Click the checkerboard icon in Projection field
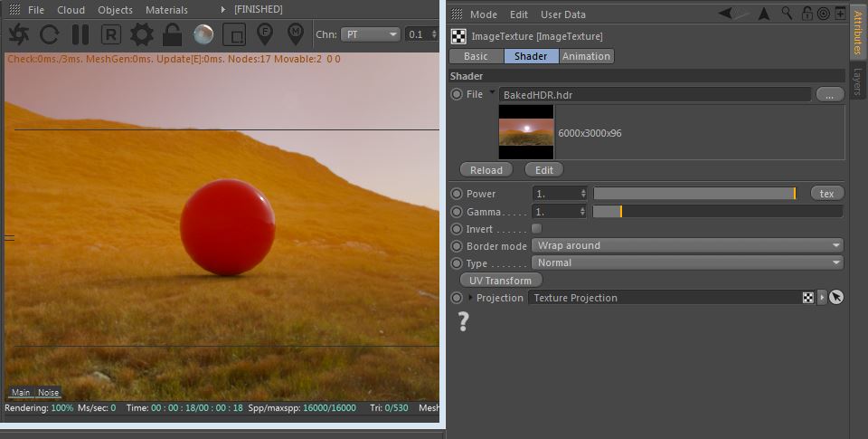Viewport: 868px width, 439px height. pos(808,298)
